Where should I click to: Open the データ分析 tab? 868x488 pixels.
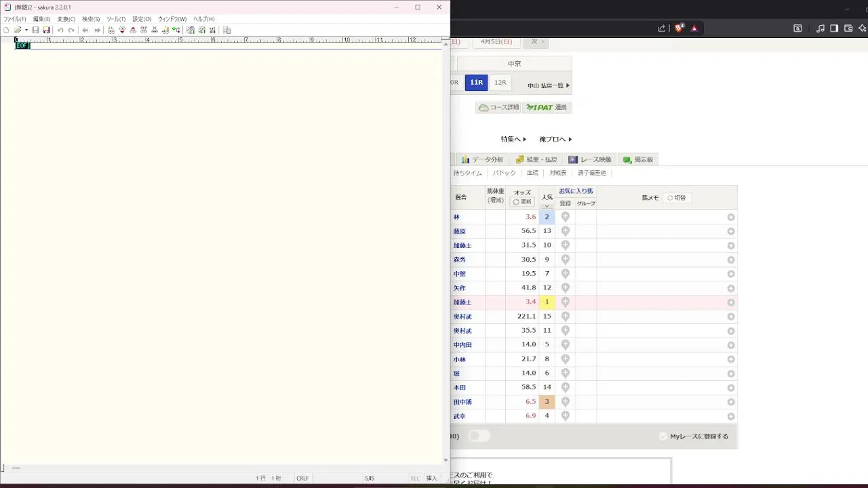(x=482, y=160)
